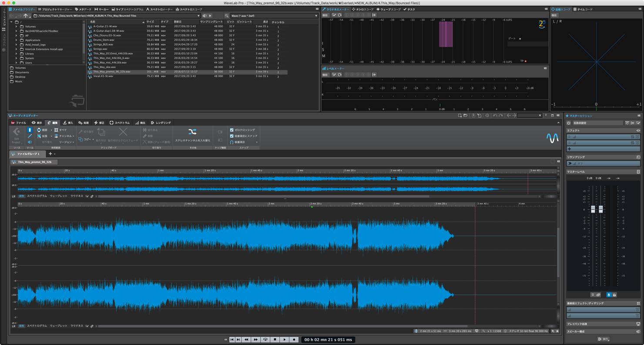Click the left master level fader
This screenshot has height=345, width=644.
pyautogui.click(x=593, y=210)
